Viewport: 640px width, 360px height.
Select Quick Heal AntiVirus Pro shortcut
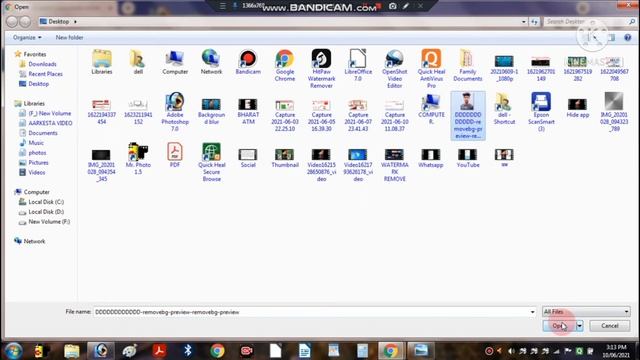[431, 69]
